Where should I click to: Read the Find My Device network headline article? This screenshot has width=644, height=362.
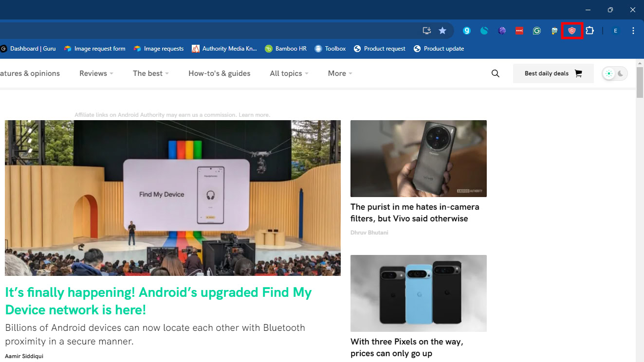(158, 301)
